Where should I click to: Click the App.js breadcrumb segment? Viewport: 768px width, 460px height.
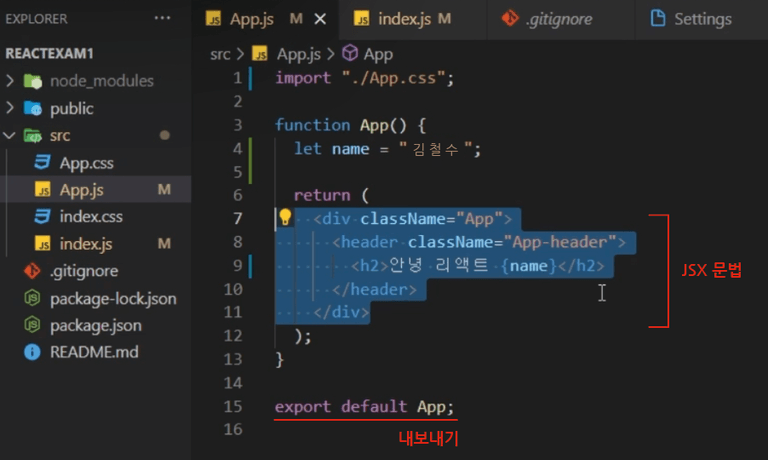click(x=299, y=54)
